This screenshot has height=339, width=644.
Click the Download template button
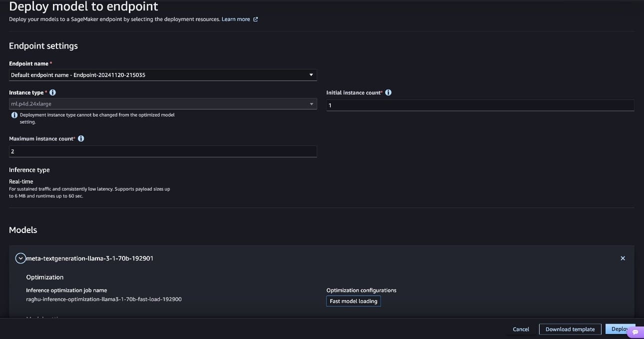[570, 329]
